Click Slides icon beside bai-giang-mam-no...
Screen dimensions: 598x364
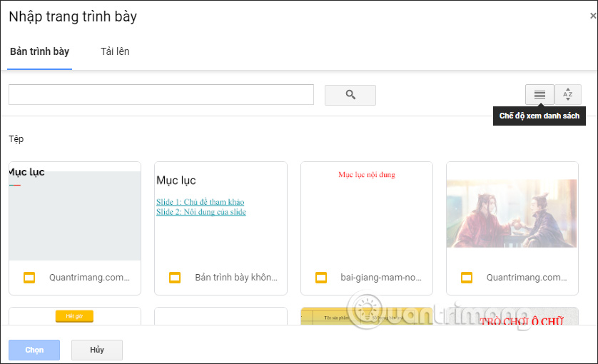coord(321,278)
